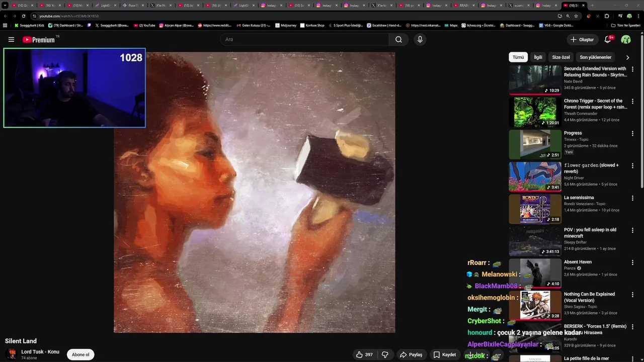Play La serenissima thumbnail
The height and width of the screenshot is (362, 644).
click(x=535, y=209)
